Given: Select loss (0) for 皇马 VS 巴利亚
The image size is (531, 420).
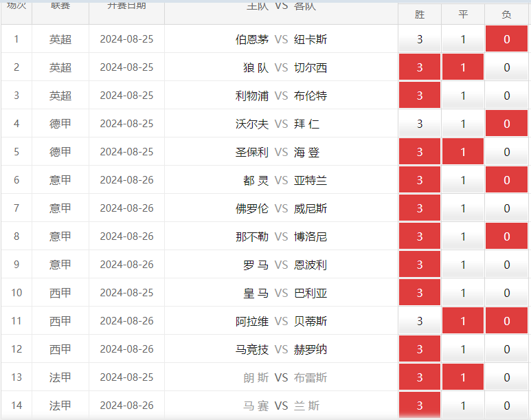Looking at the screenshot, I should click(507, 292).
